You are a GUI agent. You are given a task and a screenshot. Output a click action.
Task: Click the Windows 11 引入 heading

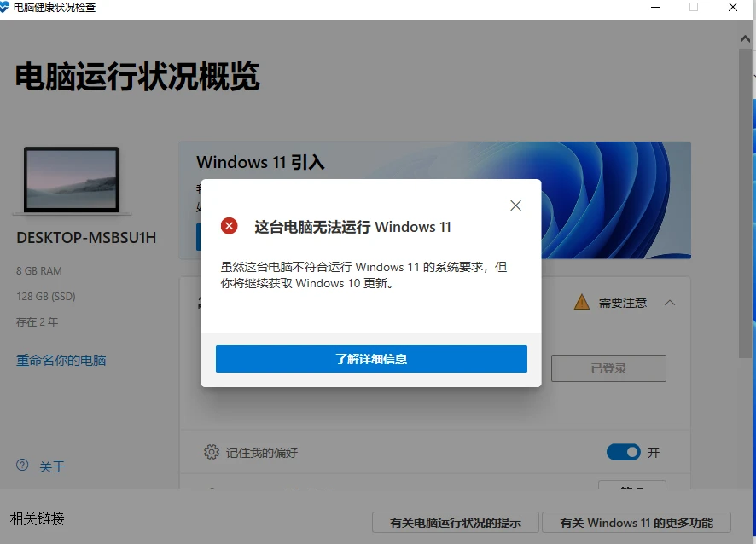tap(260, 162)
